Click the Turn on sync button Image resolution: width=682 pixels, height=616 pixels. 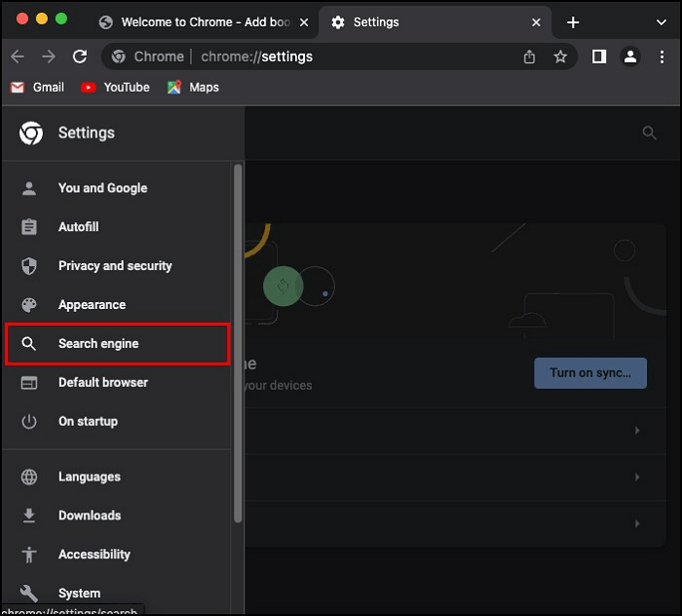tap(589, 372)
